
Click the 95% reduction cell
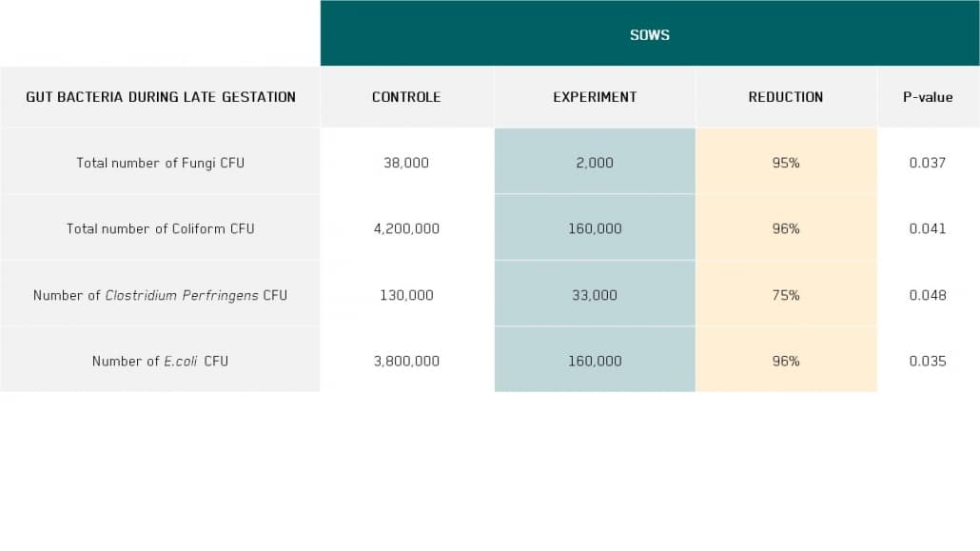786,163
